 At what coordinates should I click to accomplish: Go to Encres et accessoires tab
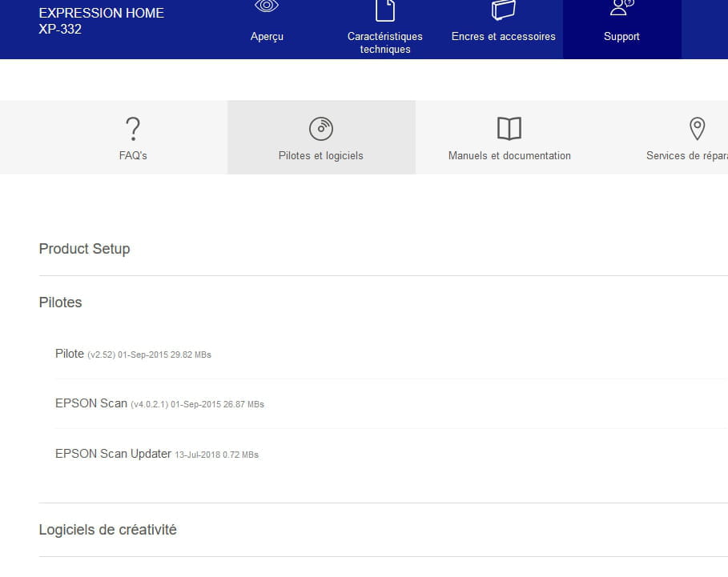click(x=503, y=36)
